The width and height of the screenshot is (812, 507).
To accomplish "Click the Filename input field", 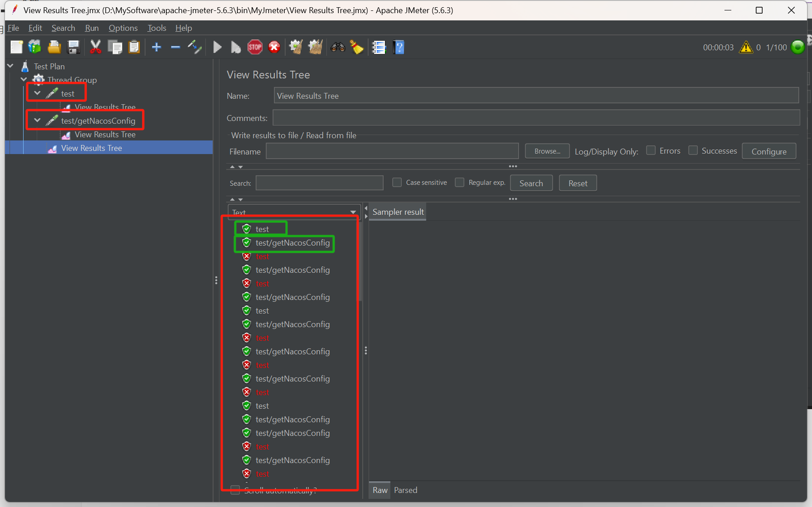I will tap(392, 151).
